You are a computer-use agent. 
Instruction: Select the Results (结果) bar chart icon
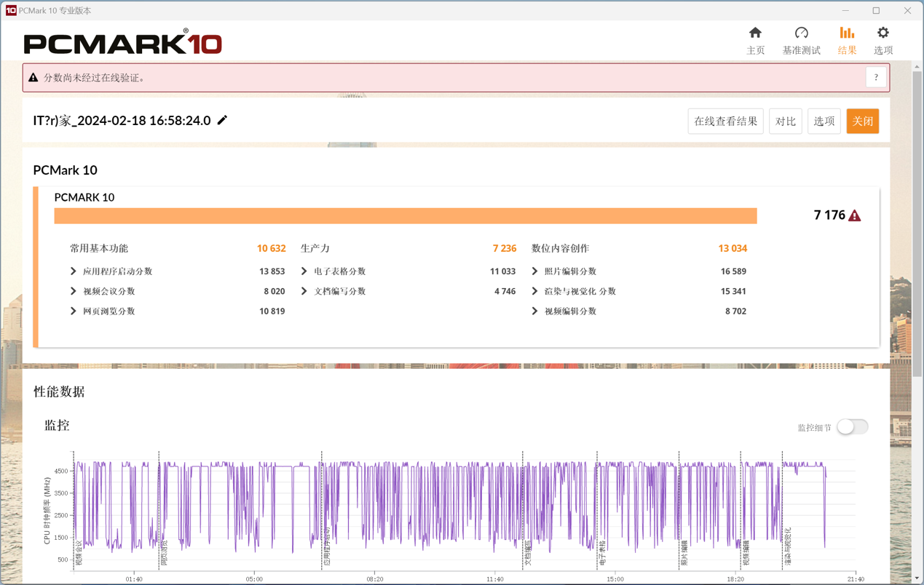846,33
